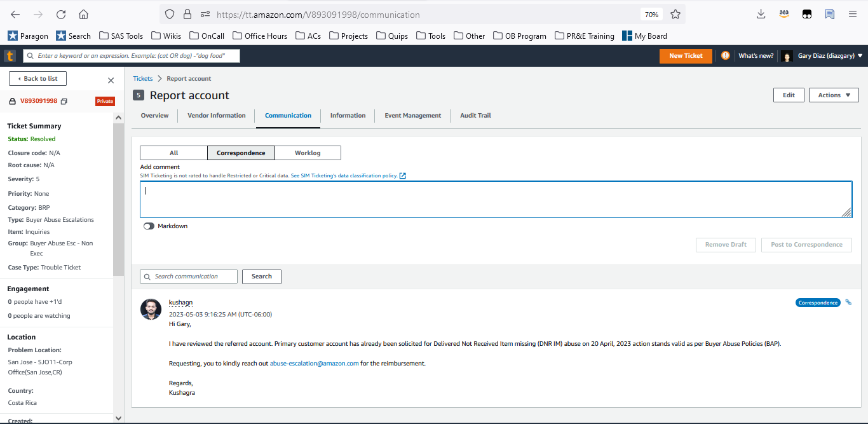Screen dimensions: 868x424
Task: Open the My Board bookmark
Action: [x=644, y=36]
